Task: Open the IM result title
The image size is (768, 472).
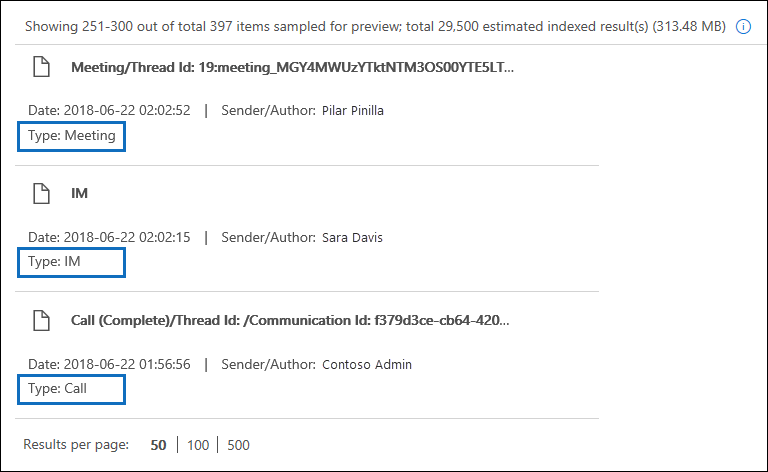Action: point(80,194)
